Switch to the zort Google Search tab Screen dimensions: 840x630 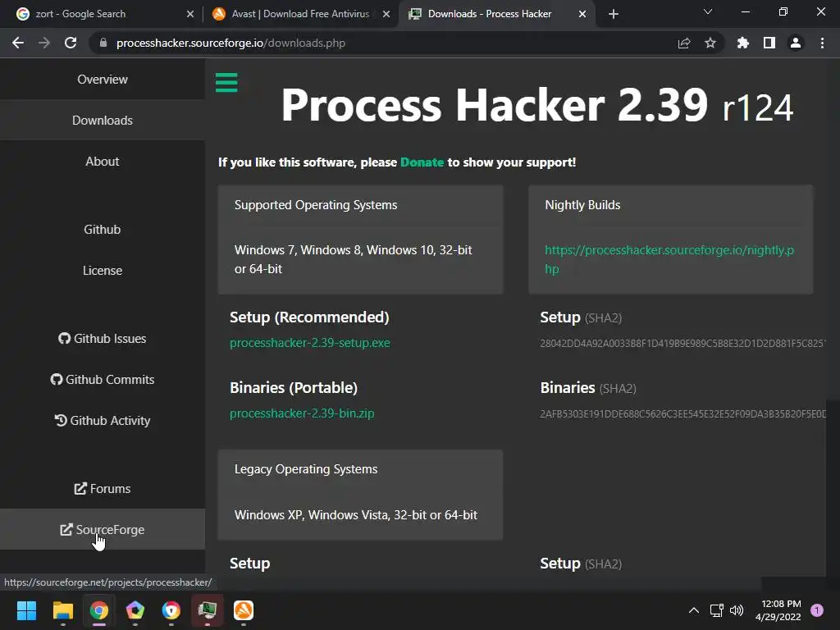[x=105, y=14]
